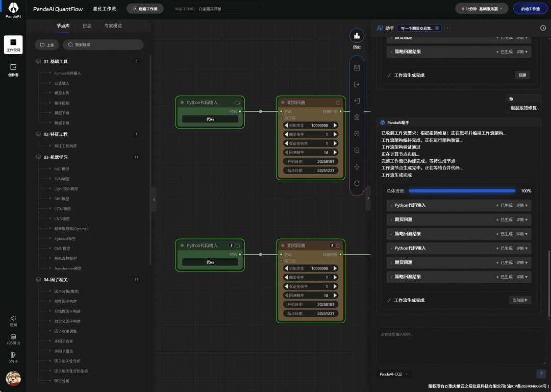This screenshot has height=392, width=551.
Task: Click the export arrow icon in canvas toolbar
Action: click(357, 84)
